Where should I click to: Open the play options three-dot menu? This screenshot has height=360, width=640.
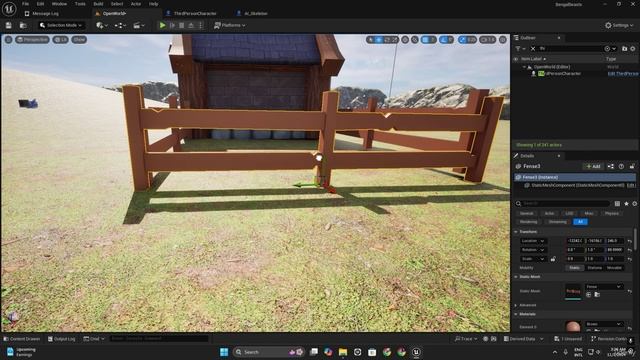pos(200,25)
